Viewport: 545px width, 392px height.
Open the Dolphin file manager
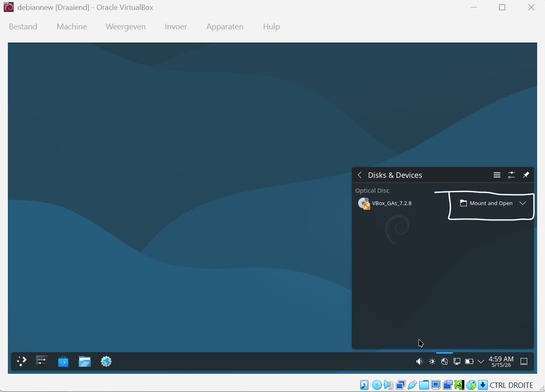pos(85,361)
